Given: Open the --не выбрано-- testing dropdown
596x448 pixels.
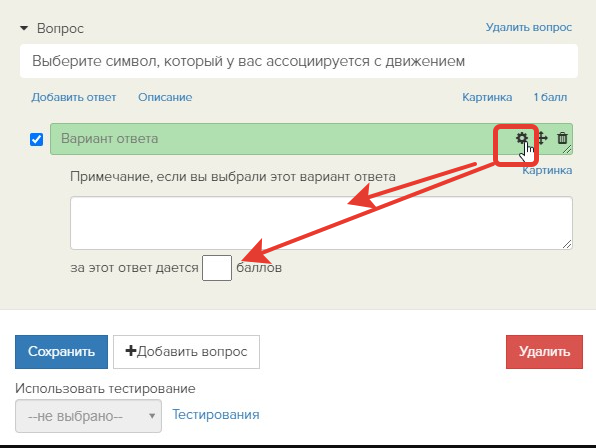Looking at the screenshot, I should (88, 416).
